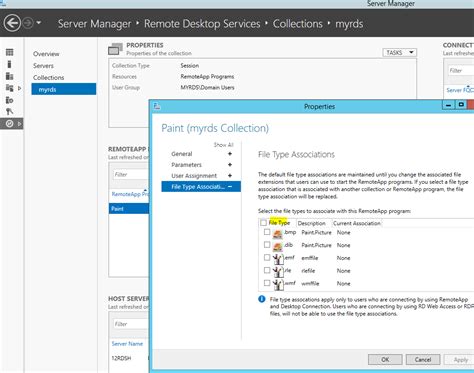The image size is (474, 373).
Task: Expand User Assignment with its plus sign
Action: [230, 176]
